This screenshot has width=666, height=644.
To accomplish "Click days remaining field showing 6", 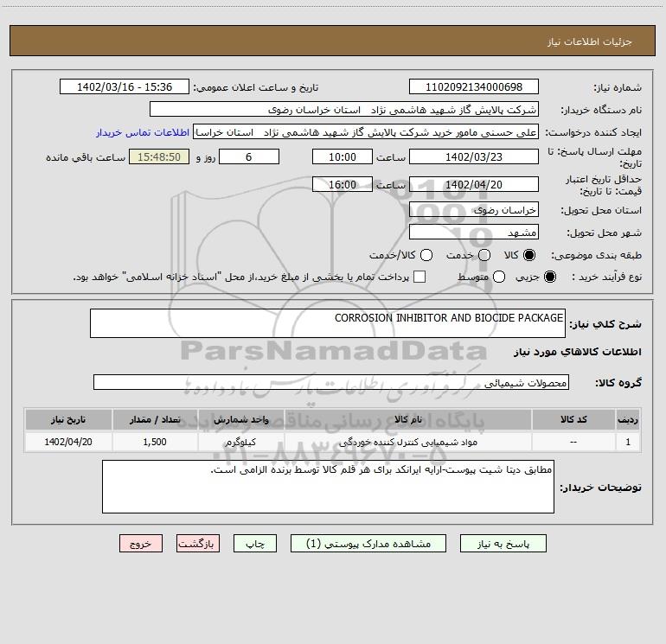I will pos(249,156).
